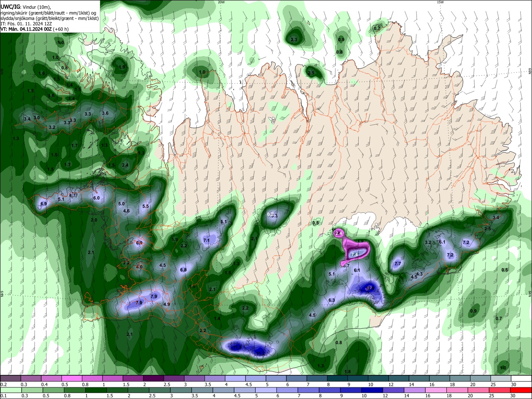Pick the light grey 25 snow legend swatch

(501, 379)
